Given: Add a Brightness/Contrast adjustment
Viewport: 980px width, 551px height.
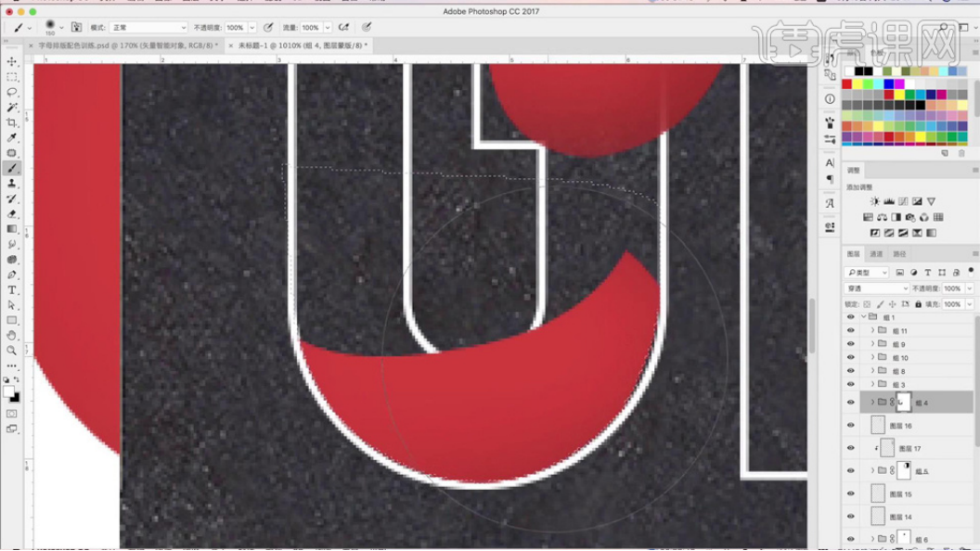Looking at the screenshot, I should pos(874,201).
